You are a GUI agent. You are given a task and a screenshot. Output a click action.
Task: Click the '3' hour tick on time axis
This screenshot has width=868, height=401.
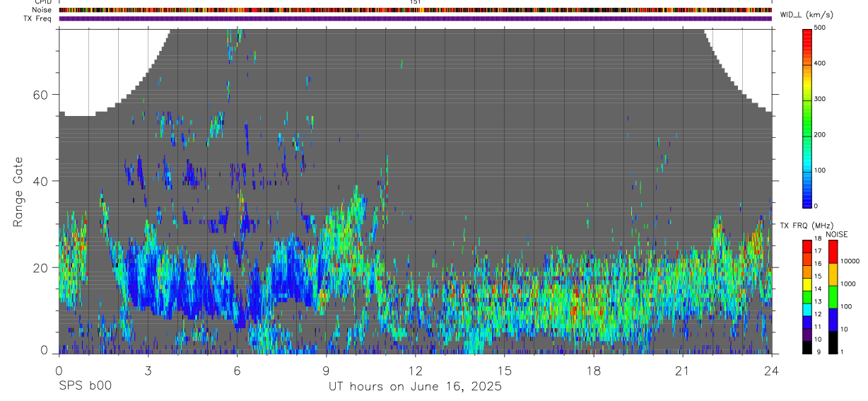[148, 370]
